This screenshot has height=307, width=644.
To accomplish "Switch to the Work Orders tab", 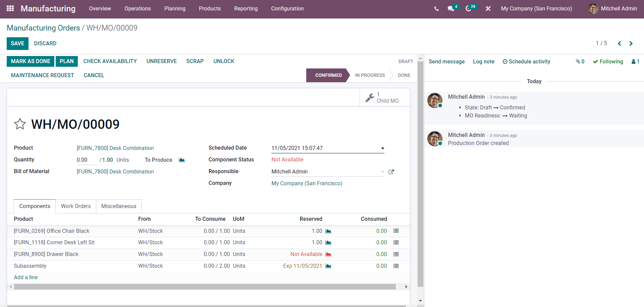I will [76, 206].
